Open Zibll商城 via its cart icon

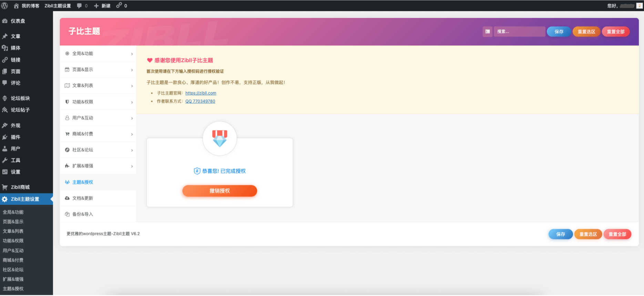coord(5,187)
